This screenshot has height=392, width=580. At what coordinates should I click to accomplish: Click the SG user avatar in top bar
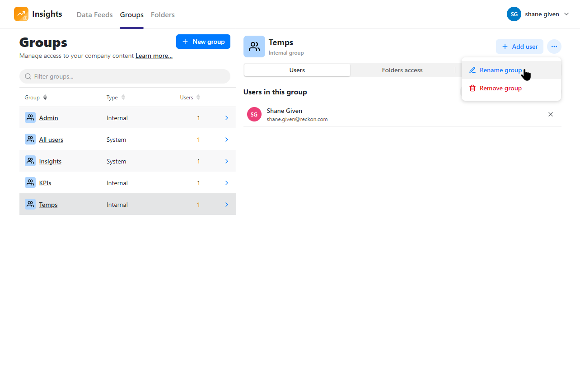pyautogui.click(x=514, y=14)
